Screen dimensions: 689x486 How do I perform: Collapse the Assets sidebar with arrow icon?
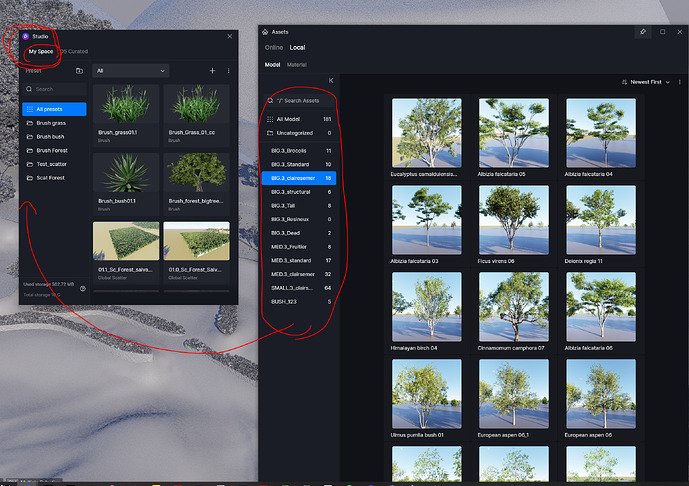[x=331, y=80]
